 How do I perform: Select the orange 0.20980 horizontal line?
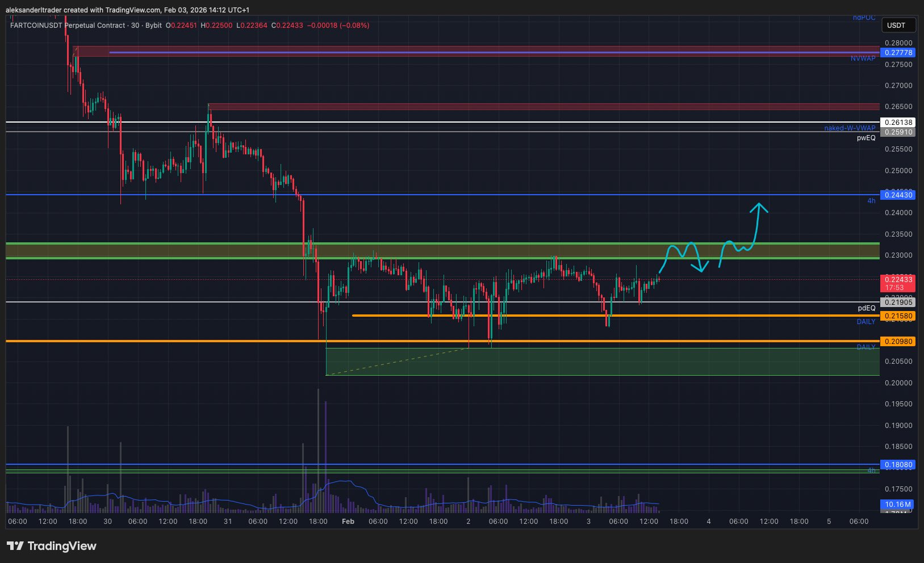tap(442, 341)
